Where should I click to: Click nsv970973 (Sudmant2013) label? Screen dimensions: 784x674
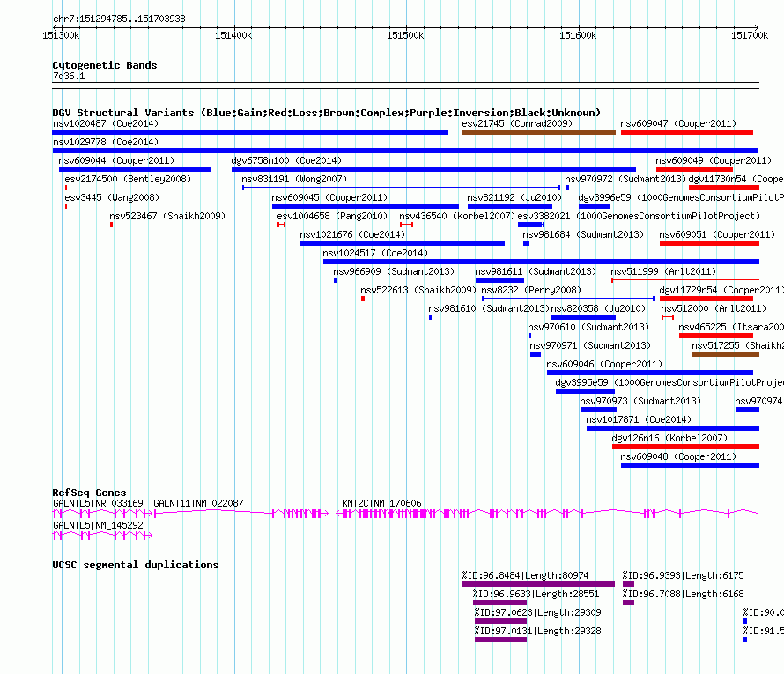pos(640,401)
